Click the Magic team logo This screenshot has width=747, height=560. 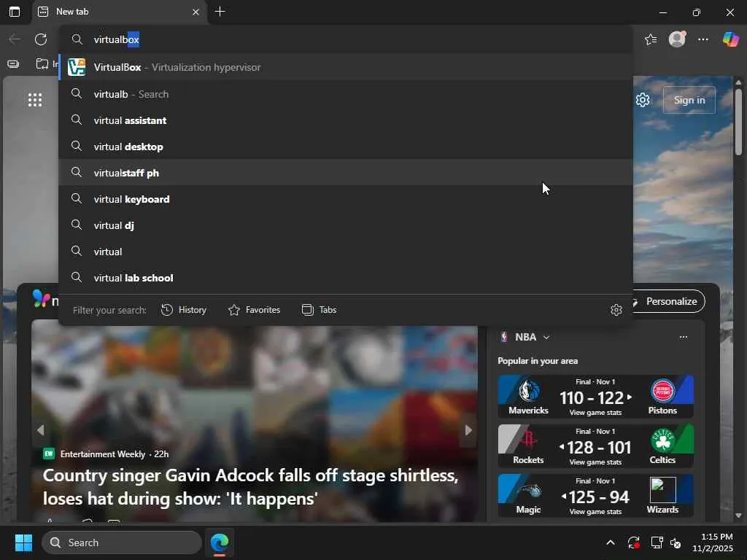(529, 491)
